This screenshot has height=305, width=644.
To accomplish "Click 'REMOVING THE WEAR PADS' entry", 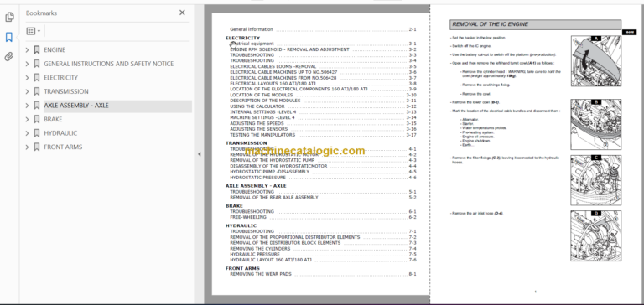I will pyautogui.click(x=261, y=274).
